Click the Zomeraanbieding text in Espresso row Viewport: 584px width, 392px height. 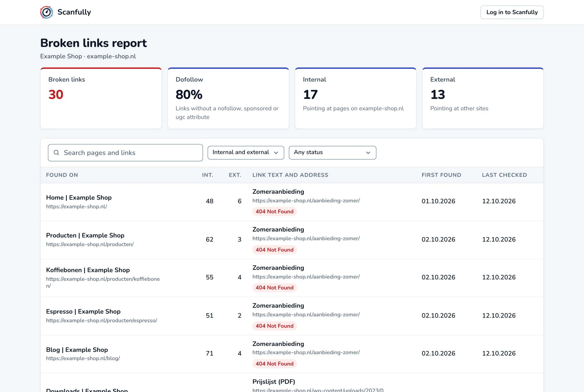pos(278,305)
